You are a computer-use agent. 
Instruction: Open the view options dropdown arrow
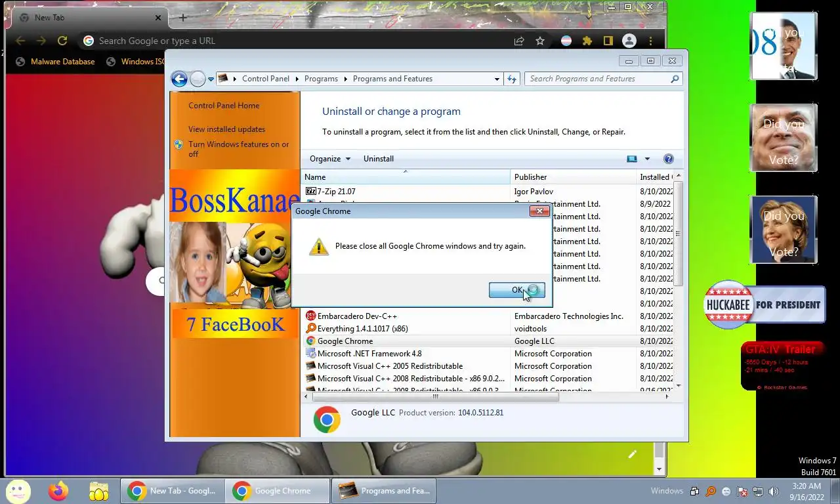tap(647, 159)
